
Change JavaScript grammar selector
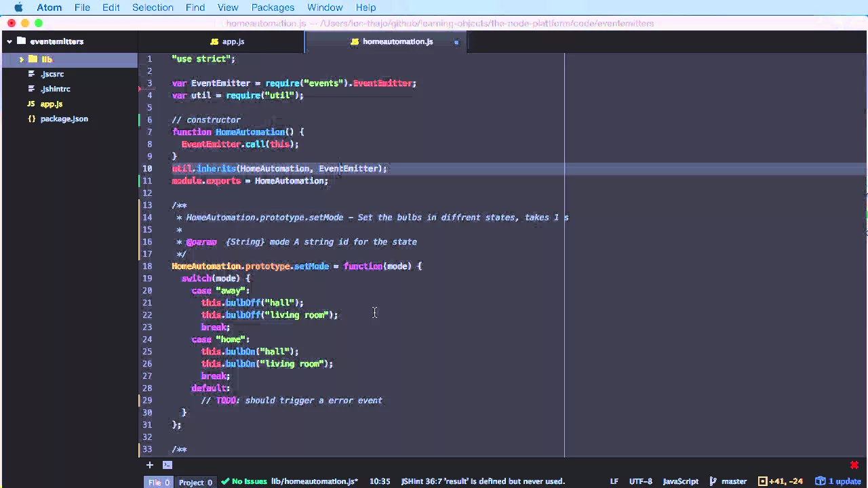point(681,481)
